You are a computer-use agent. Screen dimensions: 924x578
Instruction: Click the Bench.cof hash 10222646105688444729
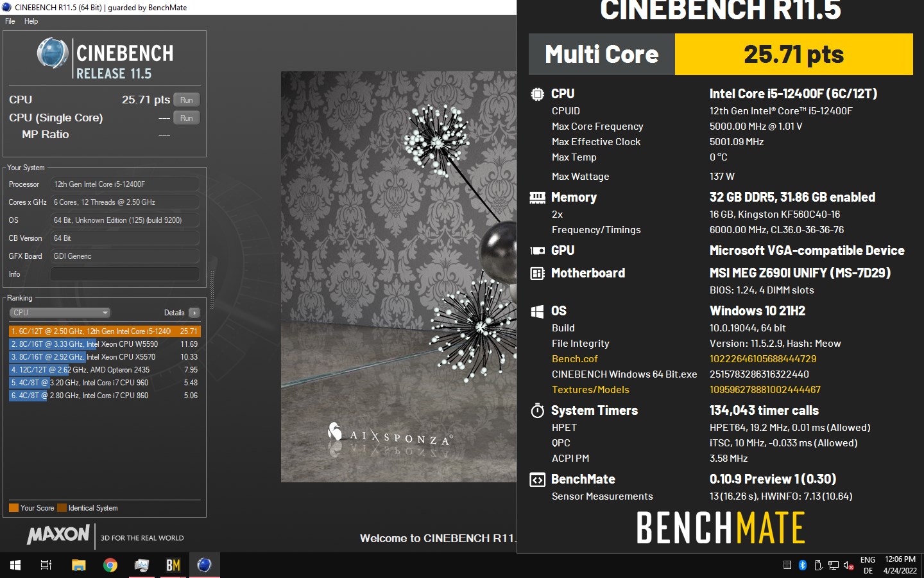tap(763, 359)
